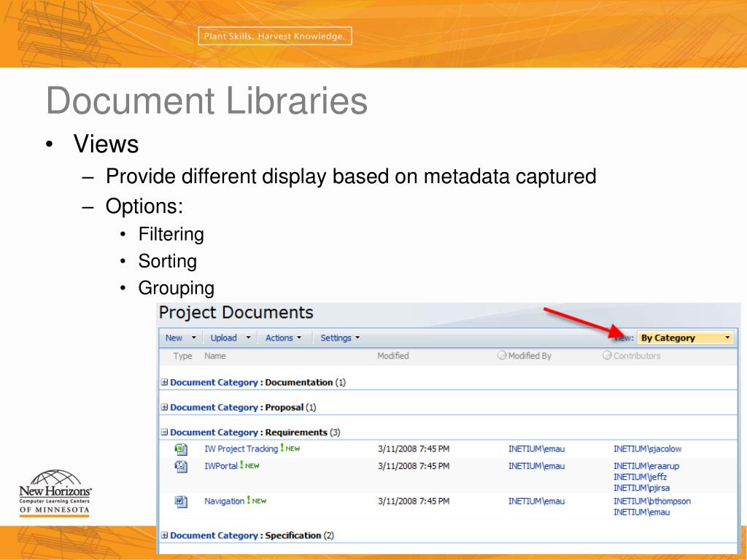Click the InfoPath icon beside IWPortal
The width and height of the screenshot is (747, 560).
[x=181, y=466]
